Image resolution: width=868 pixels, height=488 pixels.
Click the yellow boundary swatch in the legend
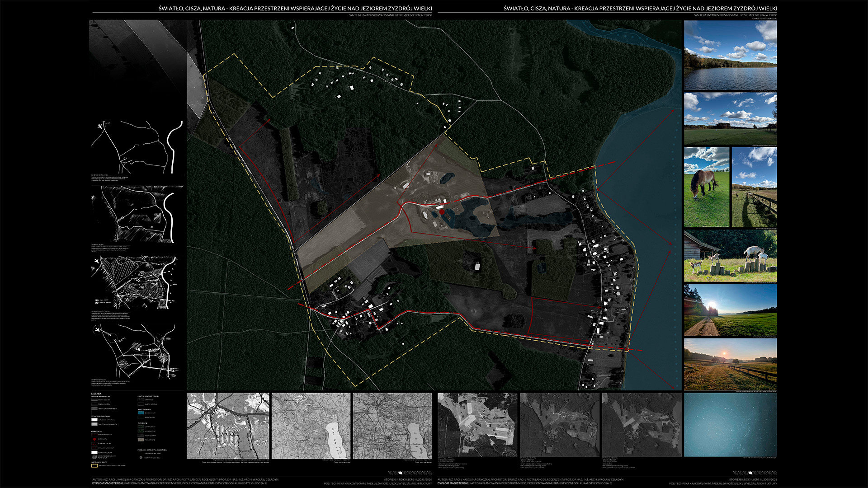pos(94,465)
